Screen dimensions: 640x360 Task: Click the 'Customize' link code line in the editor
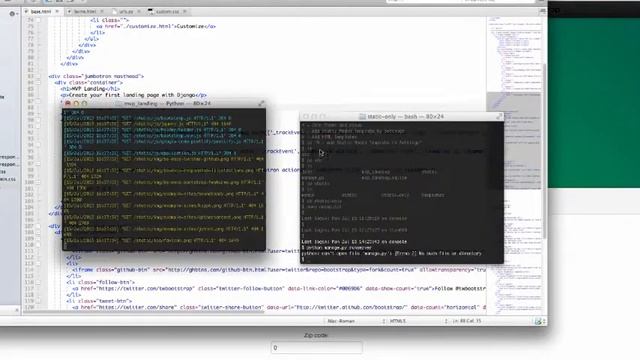[156, 27]
